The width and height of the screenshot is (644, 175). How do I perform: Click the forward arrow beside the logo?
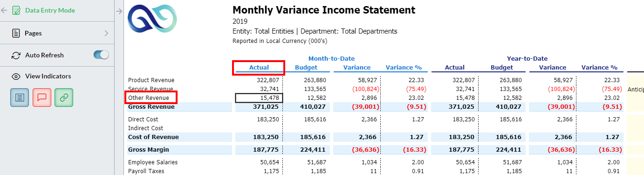point(119,11)
